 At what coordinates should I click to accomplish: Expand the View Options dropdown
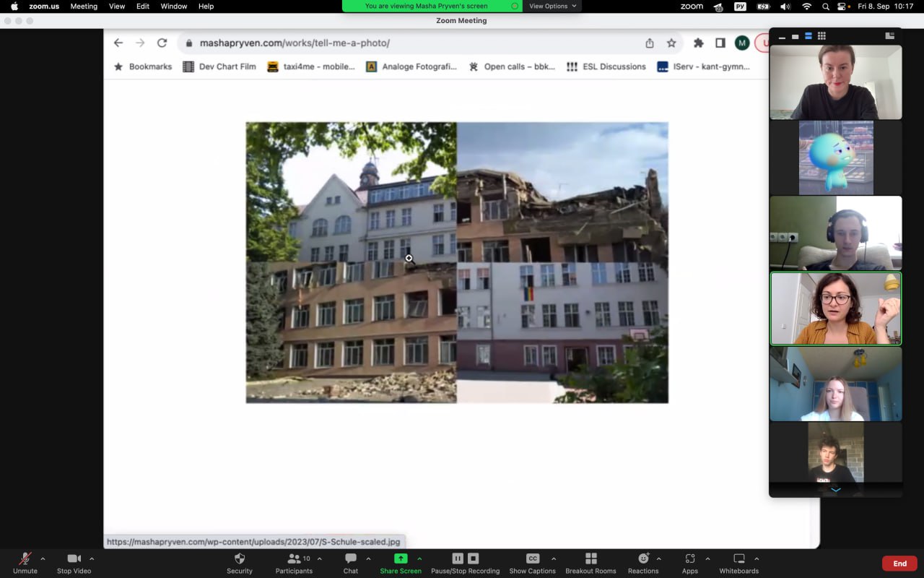552,6
